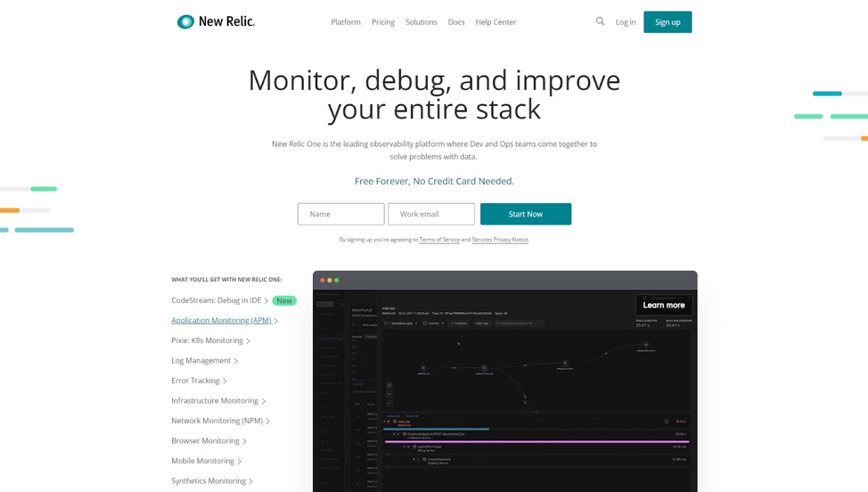Click the New badge beside CodeStream

(x=284, y=300)
